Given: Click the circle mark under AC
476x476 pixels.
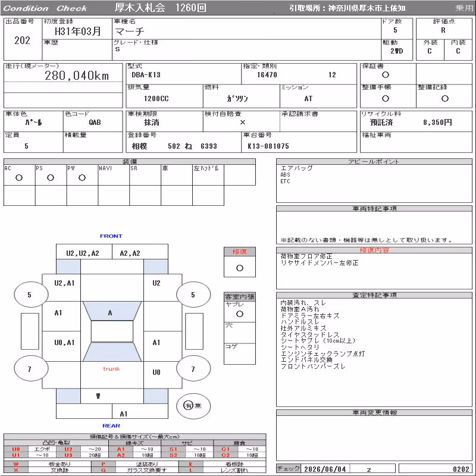Looking at the screenshot, I should [x=19, y=178].
